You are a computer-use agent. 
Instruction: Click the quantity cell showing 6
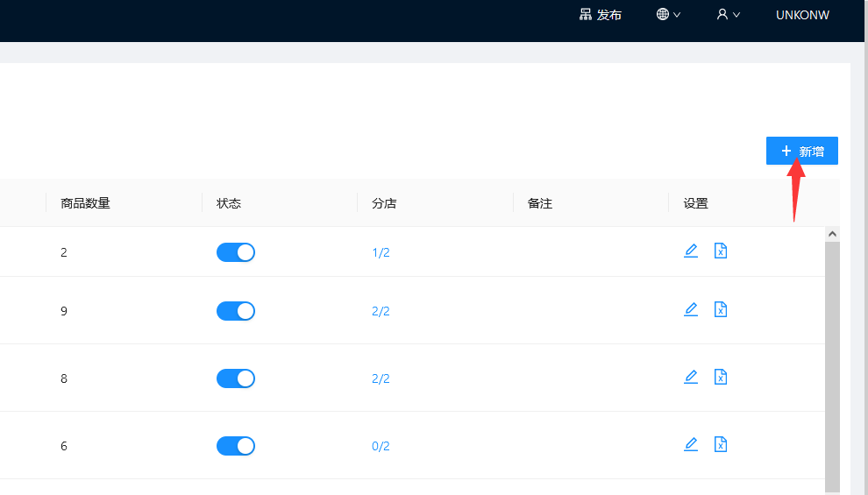(x=64, y=446)
